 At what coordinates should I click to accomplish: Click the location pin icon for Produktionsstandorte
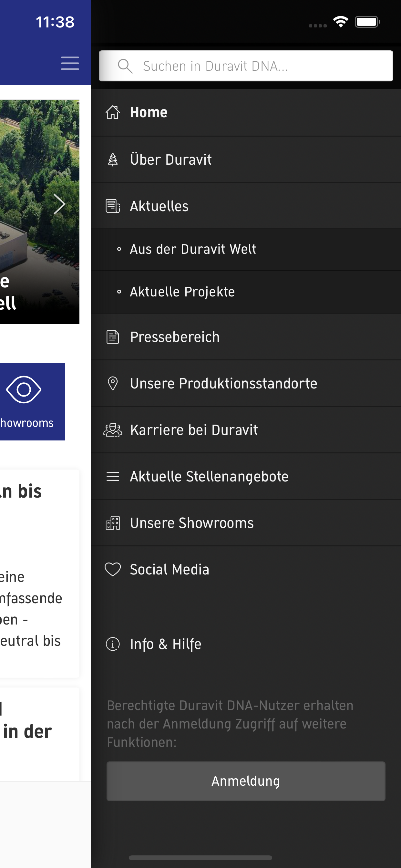[113, 383]
